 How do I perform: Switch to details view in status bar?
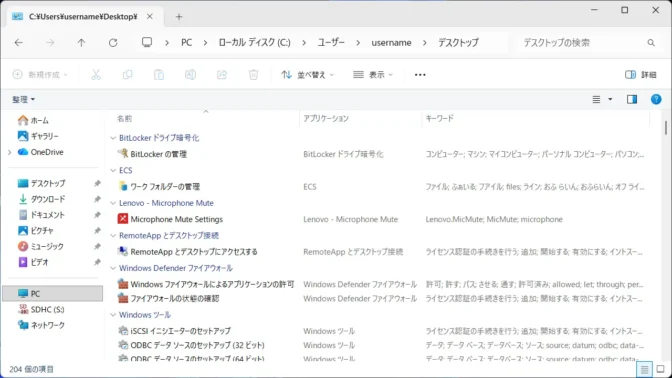(644, 369)
